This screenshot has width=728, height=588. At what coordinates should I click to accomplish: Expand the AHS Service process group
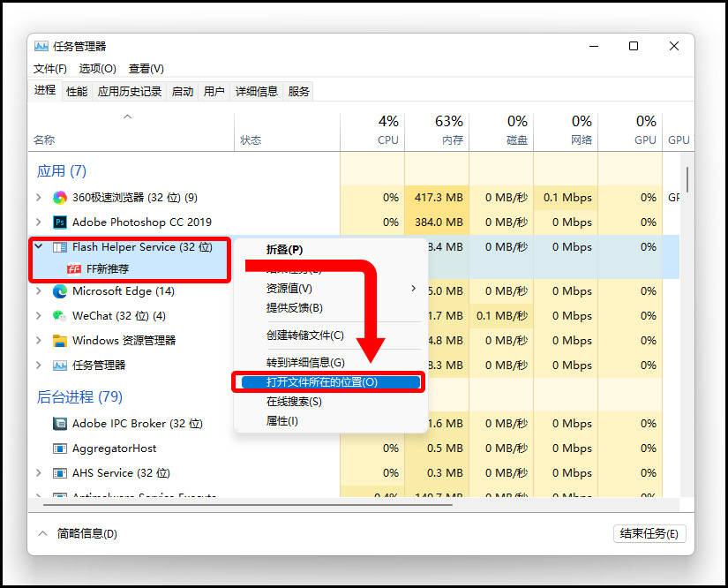point(39,473)
